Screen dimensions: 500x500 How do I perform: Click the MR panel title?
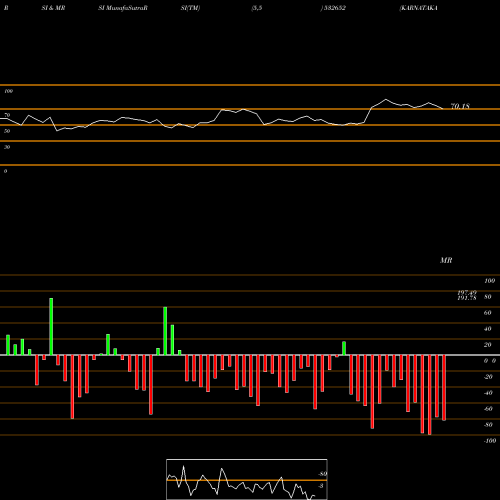(x=446, y=260)
